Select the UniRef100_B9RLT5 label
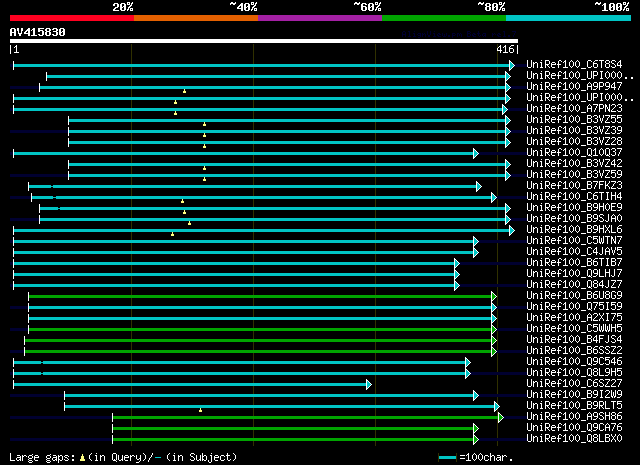 pos(574,406)
